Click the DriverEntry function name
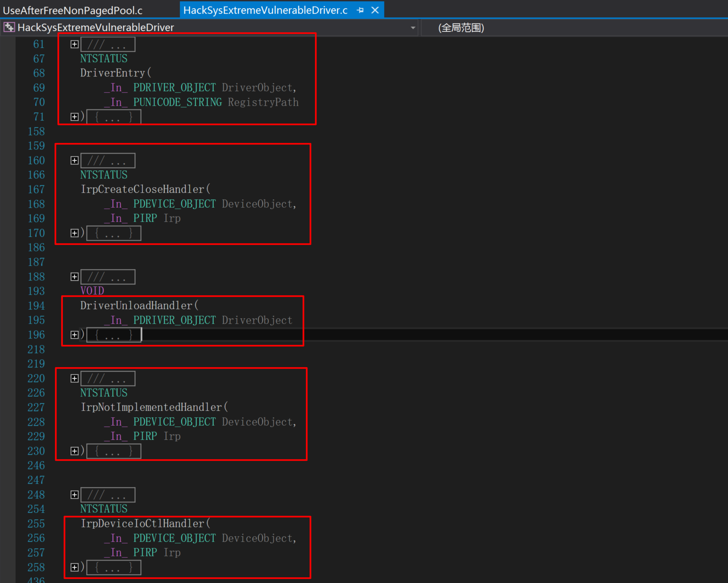This screenshot has width=728, height=583. (x=113, y=73)
